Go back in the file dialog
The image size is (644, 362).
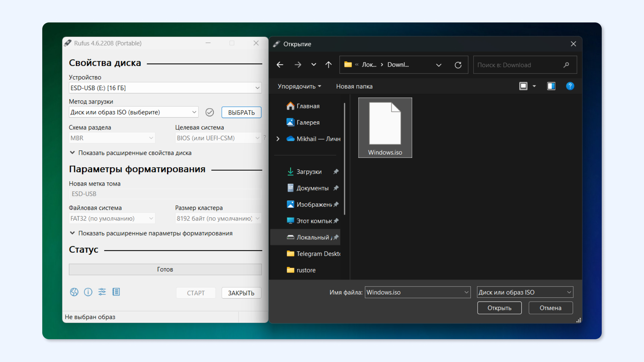[280, 65]
